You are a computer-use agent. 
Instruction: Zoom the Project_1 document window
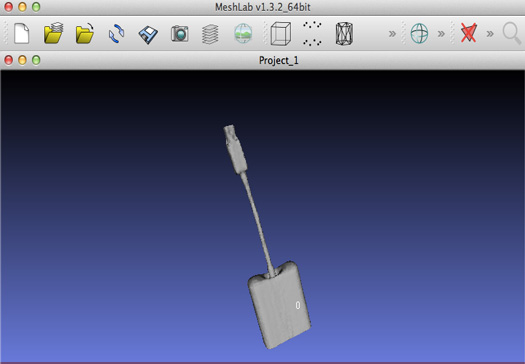coord(36,60)
